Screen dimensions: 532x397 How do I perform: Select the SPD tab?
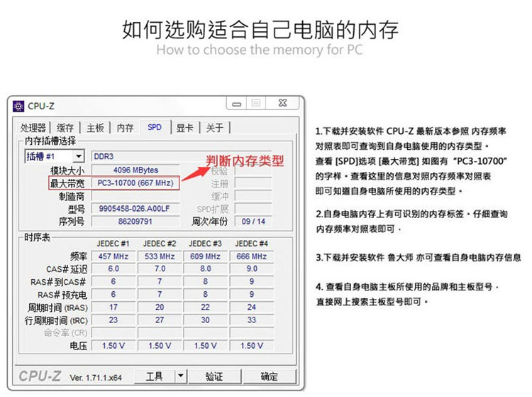(155, 127)
